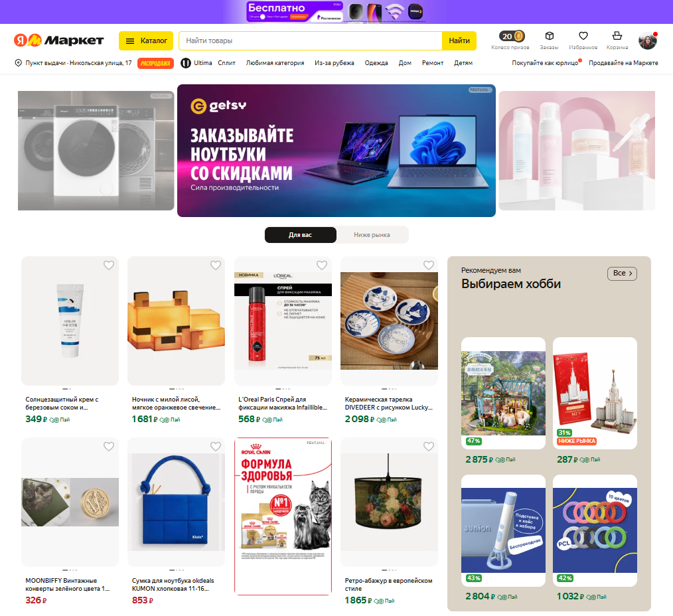Open the blue laptop bag image
The image size is (673, 616).
177,502
